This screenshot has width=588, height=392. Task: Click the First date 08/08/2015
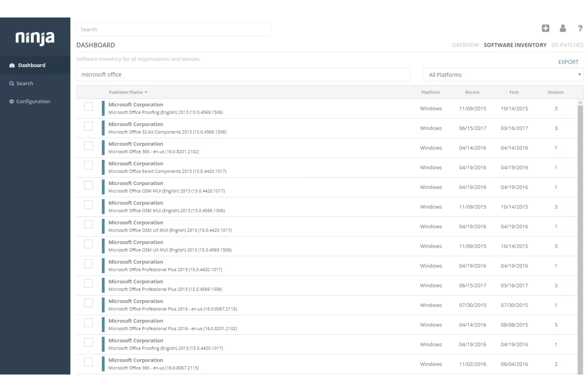[514, 325]
